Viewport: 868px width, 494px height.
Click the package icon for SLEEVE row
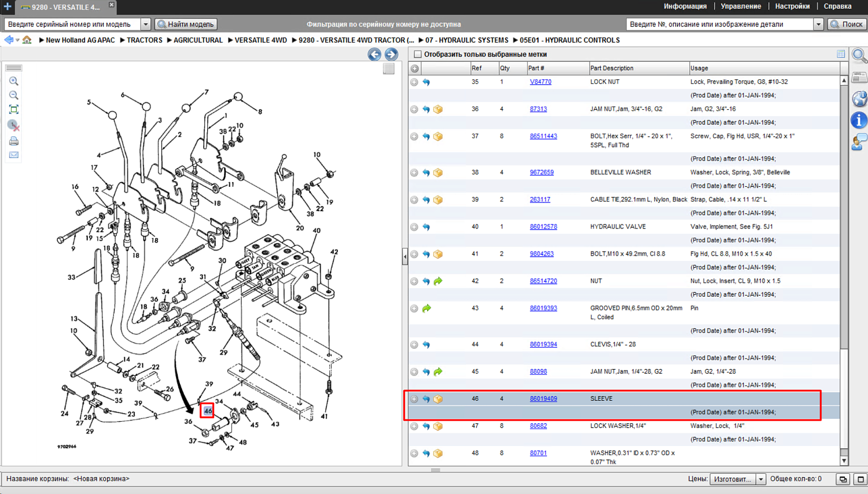(x=438, y=399)
